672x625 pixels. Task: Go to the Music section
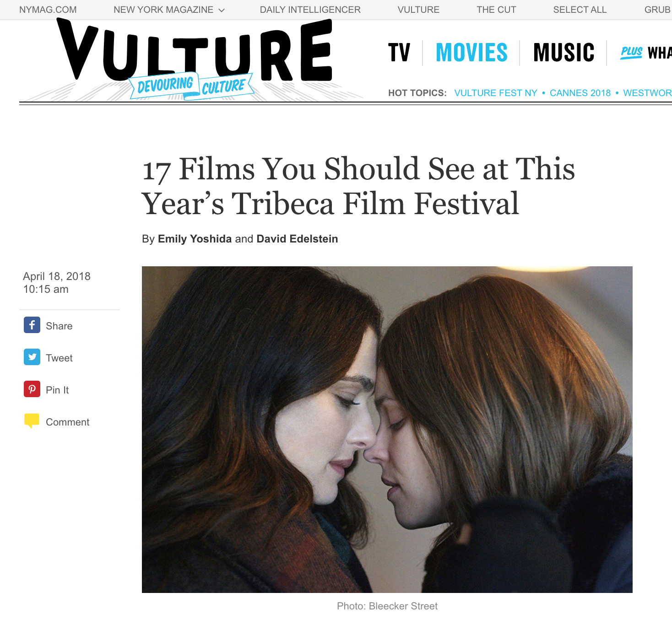[x=564, y=53]
